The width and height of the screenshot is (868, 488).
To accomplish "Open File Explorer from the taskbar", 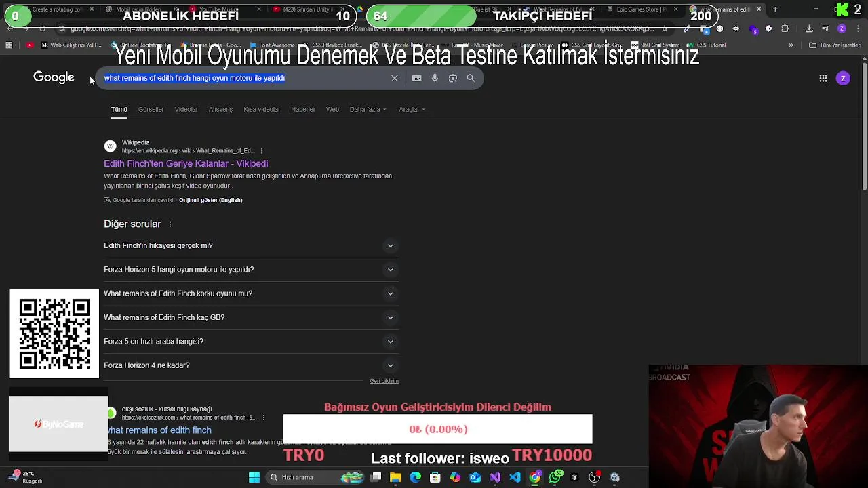I will pyautogui.click(x=395, y=477).
